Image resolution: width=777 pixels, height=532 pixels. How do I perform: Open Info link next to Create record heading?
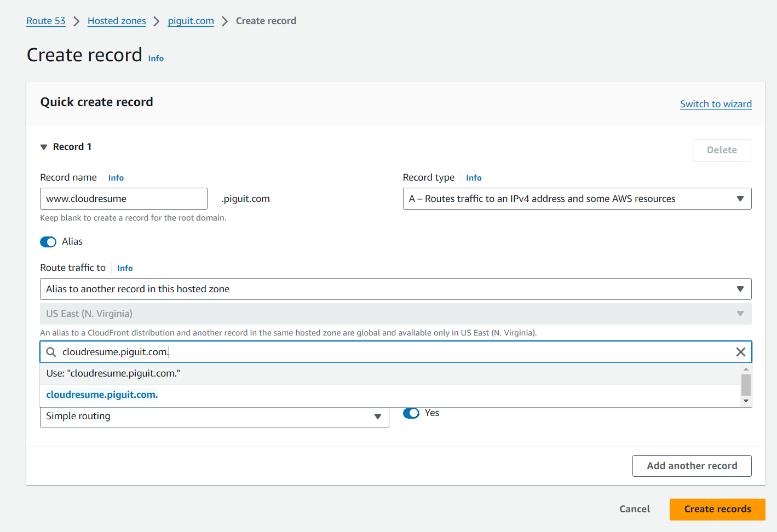click(156, 59)
